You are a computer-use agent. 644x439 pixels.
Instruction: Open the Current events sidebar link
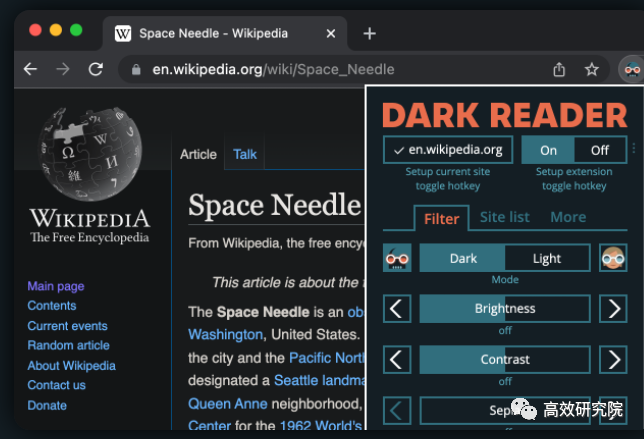pos(67,326)
